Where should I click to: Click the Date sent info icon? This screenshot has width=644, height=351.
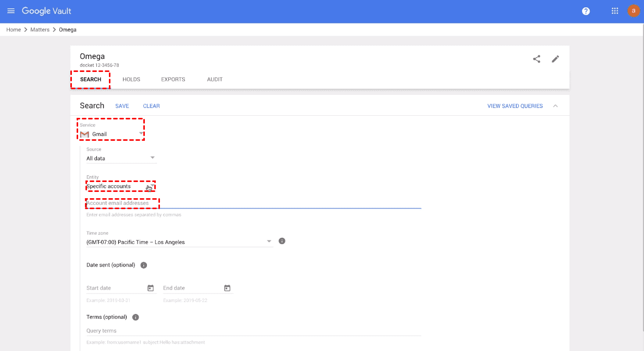[x=144, y=265]
